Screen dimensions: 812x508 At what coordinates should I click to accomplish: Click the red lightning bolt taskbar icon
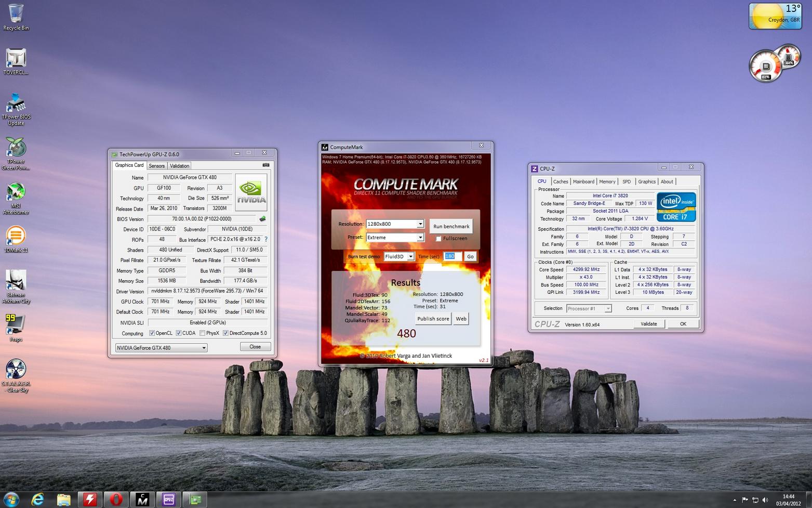click(90, 500)
